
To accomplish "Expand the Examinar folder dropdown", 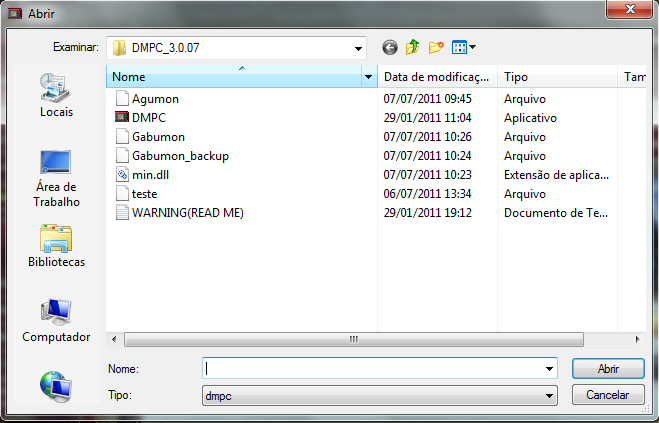I will [x=358, y=48].
